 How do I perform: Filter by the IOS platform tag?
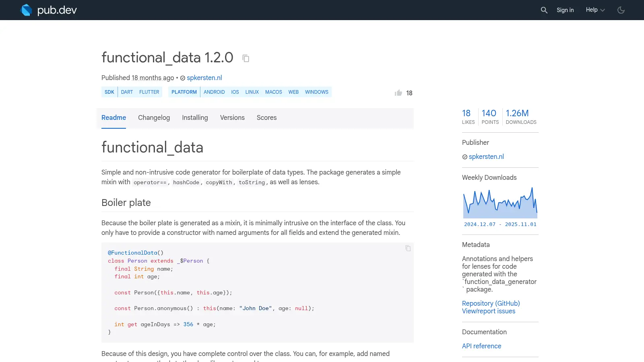[235, 92]
